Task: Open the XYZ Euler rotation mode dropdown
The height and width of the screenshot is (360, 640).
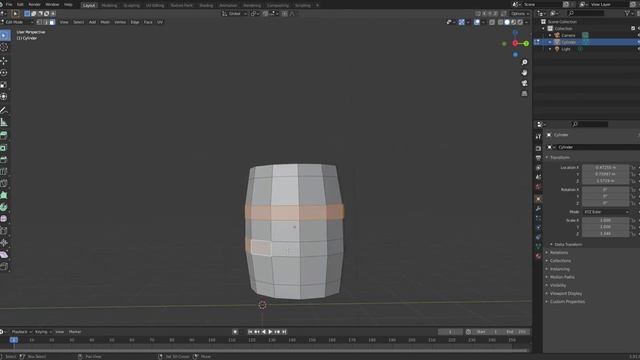Action: tap(606, 212)
